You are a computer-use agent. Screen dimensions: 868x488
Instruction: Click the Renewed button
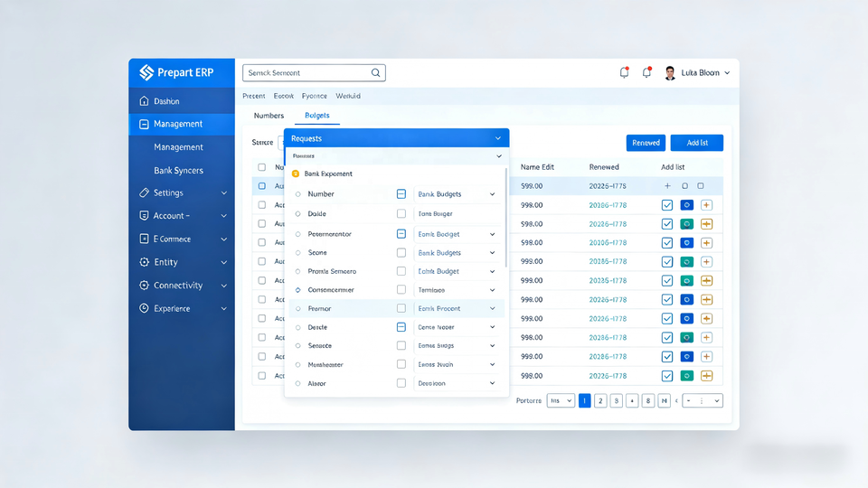click(646, 143)
